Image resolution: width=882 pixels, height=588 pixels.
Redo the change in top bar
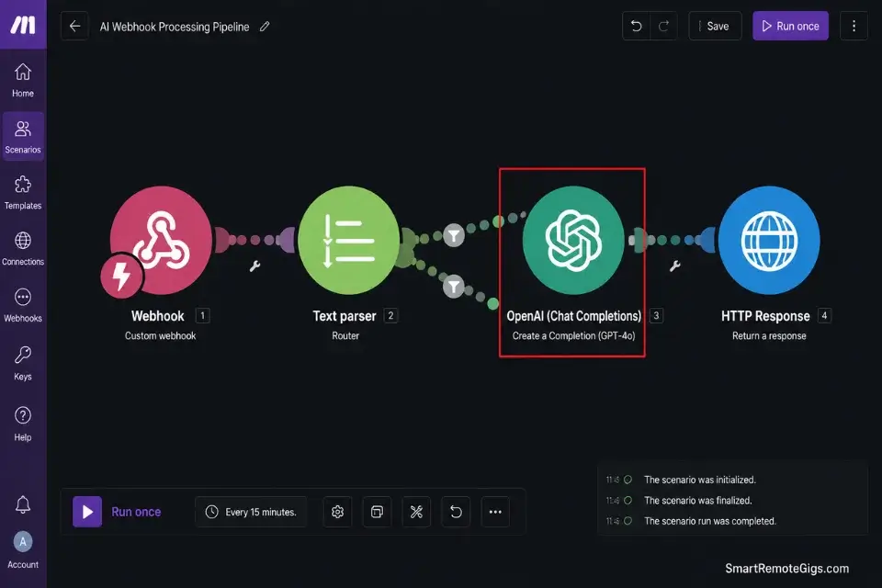pos(663,26)
